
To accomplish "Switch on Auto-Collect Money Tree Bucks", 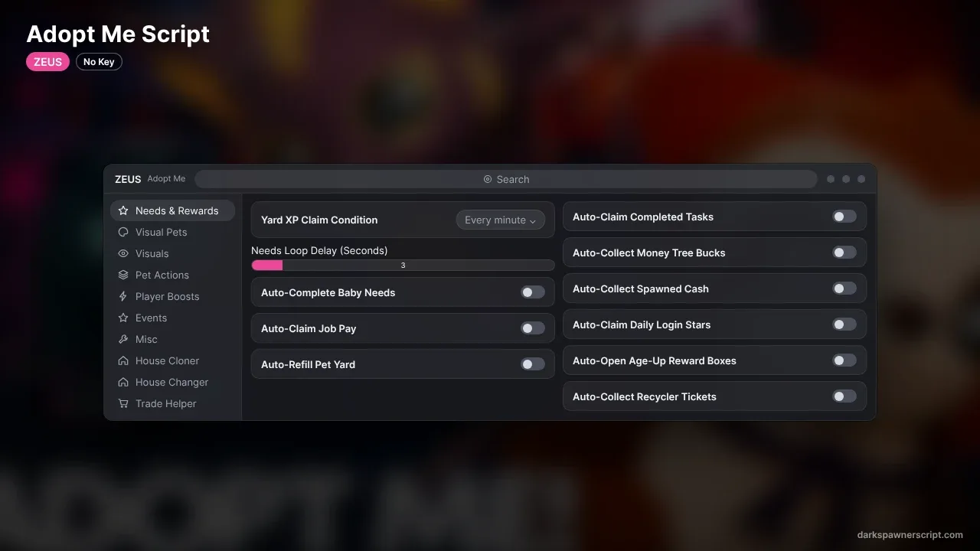I will coord(844,253).
